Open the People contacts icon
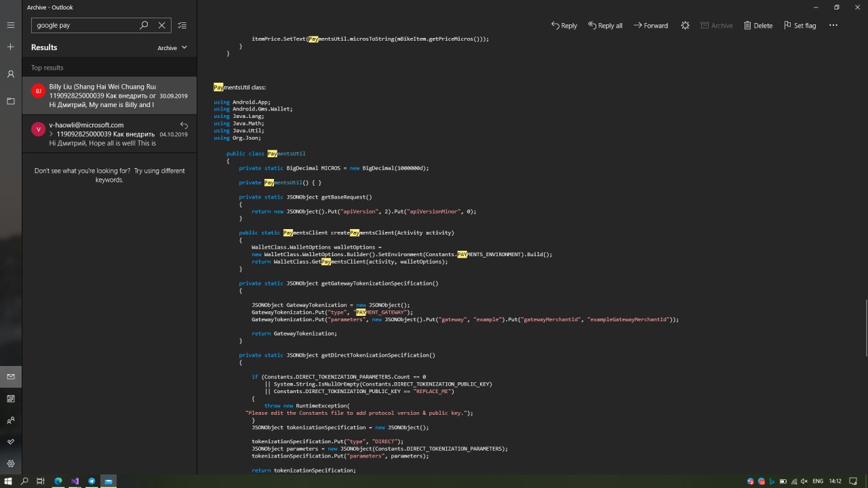Screen dimensions: 868x488 pyautogui.click(x=10, y=420)
